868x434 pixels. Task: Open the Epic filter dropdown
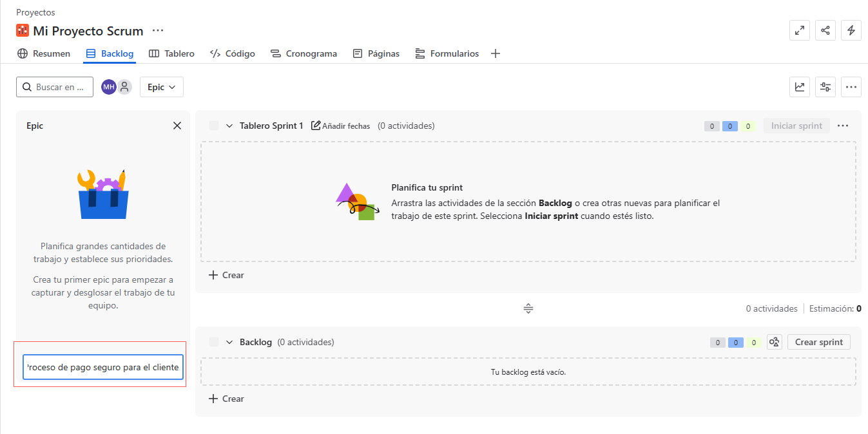[161, 87]
